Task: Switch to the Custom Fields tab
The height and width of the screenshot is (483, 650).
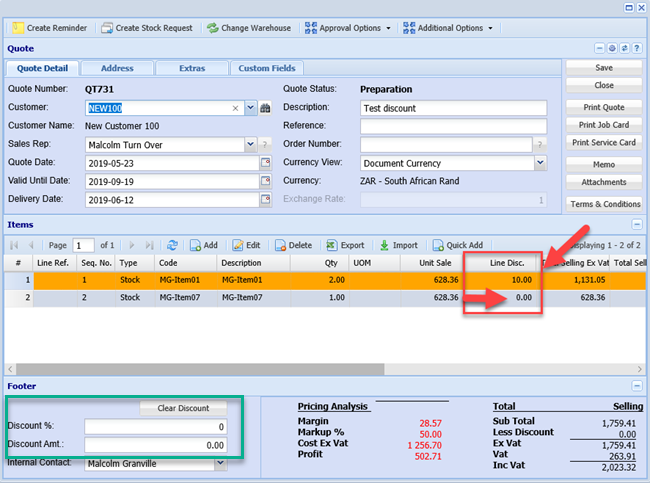Action: pyautogui.click(x=267, y=68)
